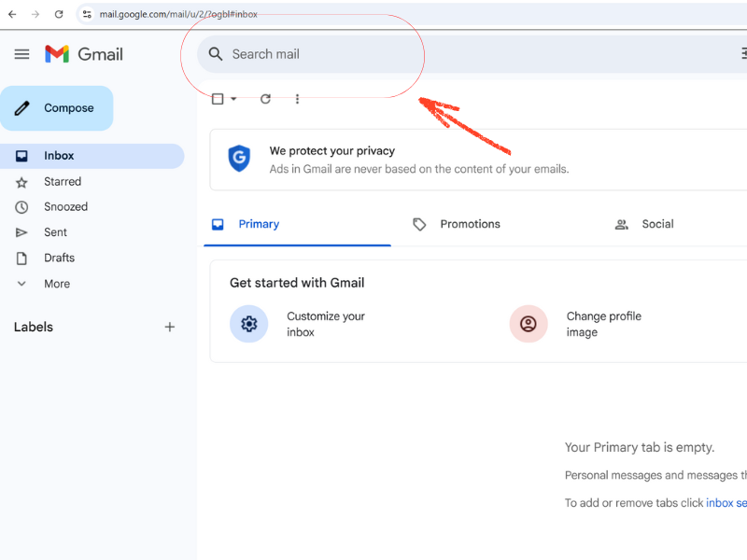Switch to the Promotions tab
This screenshot has width=747, height=560.
[x=470, y=224]
